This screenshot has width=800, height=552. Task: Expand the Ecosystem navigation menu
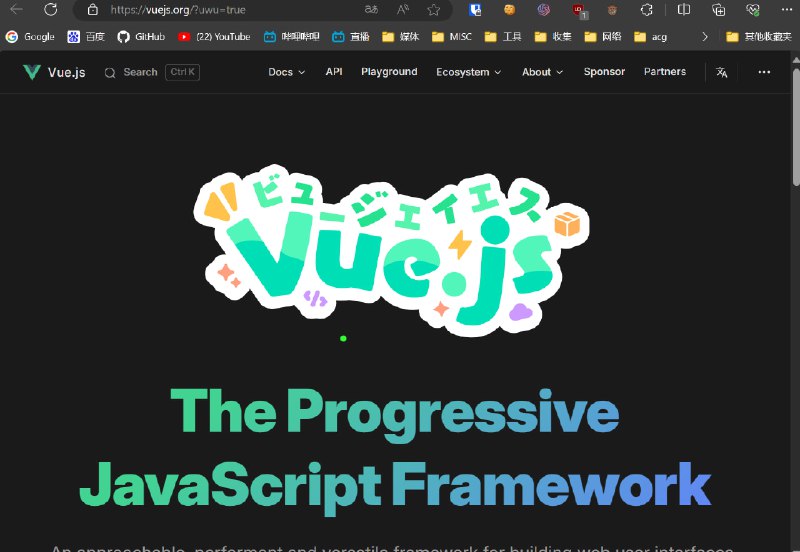pyautogui.click(x=468, y=72)
